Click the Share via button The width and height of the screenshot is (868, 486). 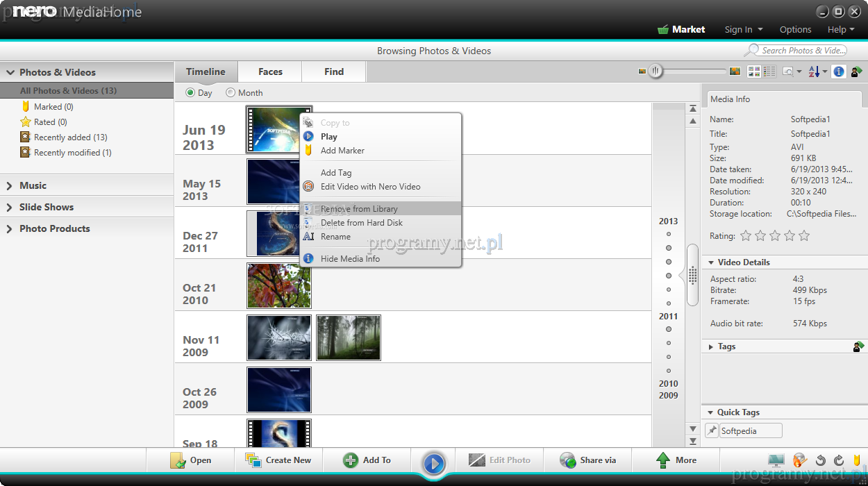(588, 460)
